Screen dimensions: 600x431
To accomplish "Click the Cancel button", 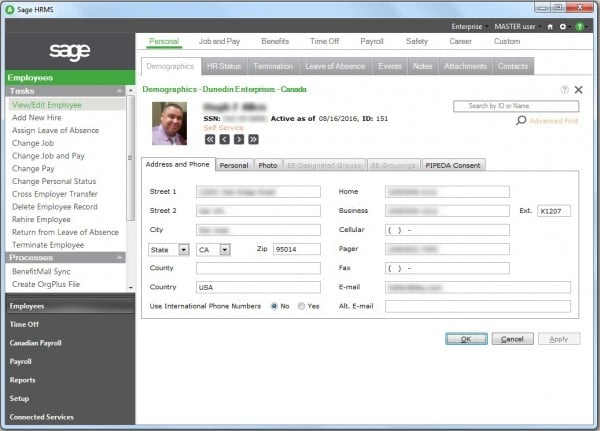I will pos(512,339).
